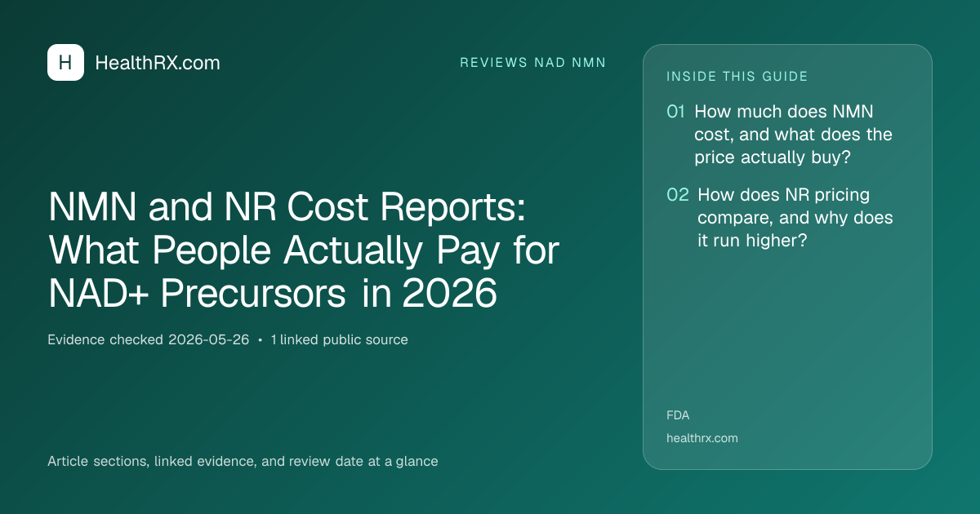Open the healthrx.com link in the guide card
Image resolution: width=980 pixels, height=514 pixels.
(x=702, y=438)
